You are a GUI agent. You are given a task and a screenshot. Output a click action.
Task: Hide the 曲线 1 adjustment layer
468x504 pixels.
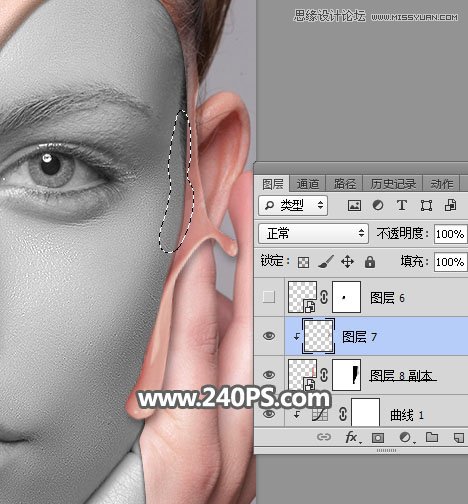(x=269, y=414)
